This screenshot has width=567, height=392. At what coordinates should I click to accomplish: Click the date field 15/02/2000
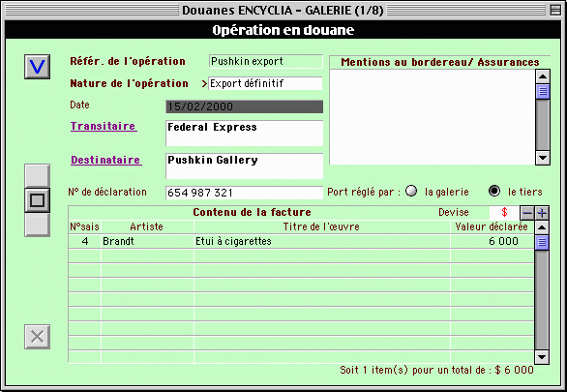coord(244,106)
